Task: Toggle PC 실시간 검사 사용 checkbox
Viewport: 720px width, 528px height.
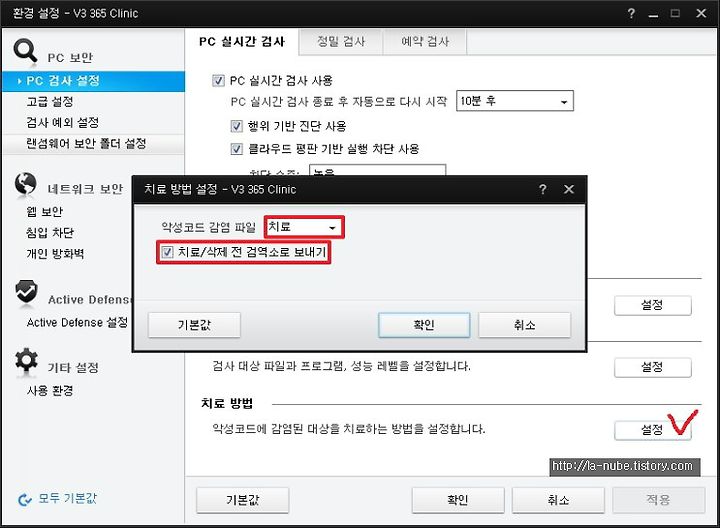Action: coord(218,81)
